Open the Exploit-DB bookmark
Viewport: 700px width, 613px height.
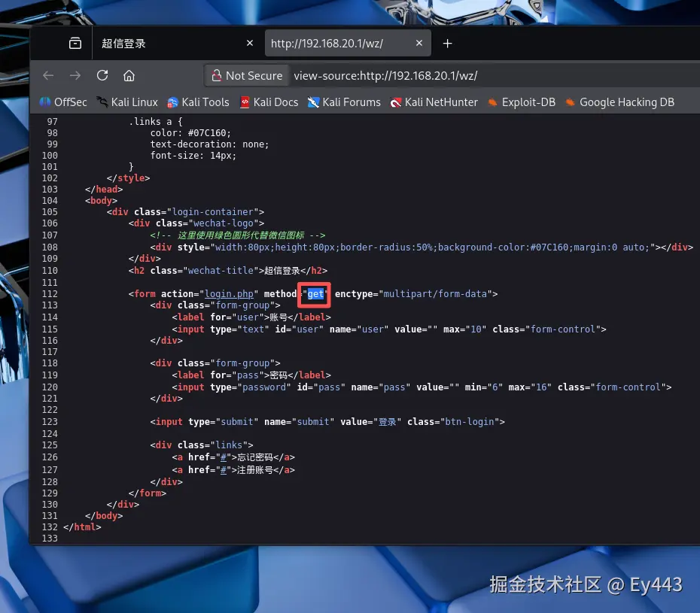[x=522, y=102]
